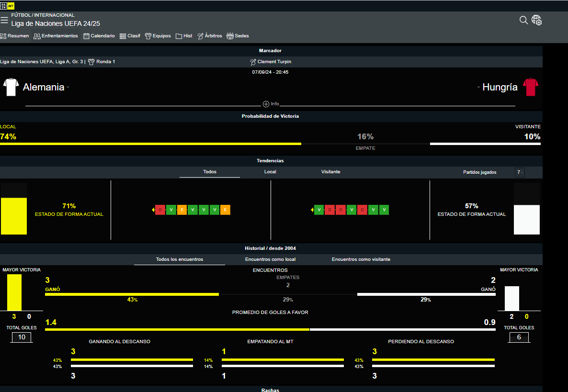
Task: Open the globe settings icon
Action: [536, 20]
